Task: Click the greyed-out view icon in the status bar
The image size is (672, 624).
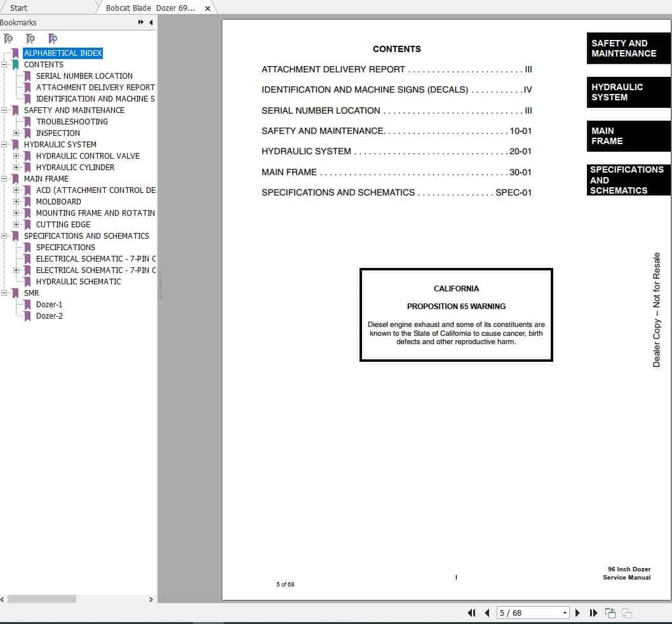Action: pos(626,613)
